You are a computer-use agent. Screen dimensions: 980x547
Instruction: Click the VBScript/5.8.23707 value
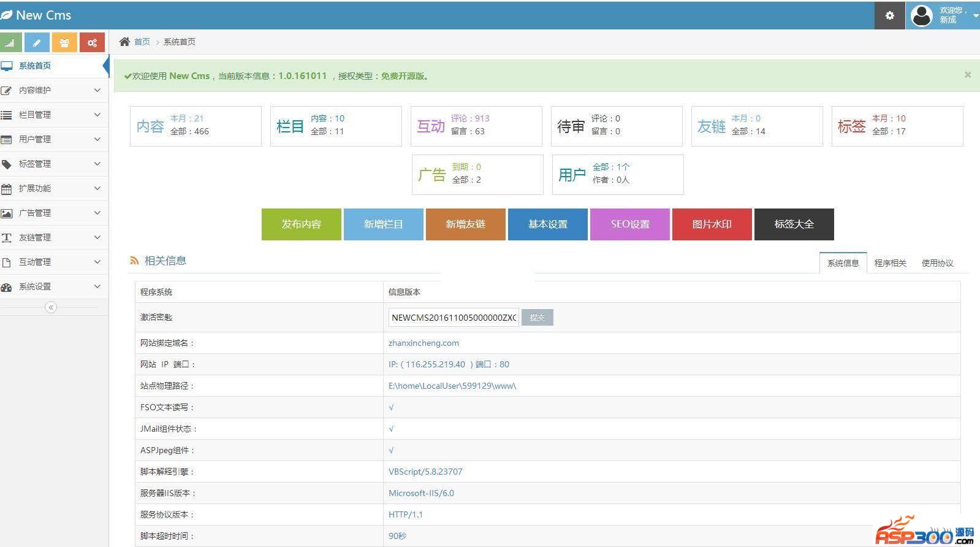(x=425, y=472)
